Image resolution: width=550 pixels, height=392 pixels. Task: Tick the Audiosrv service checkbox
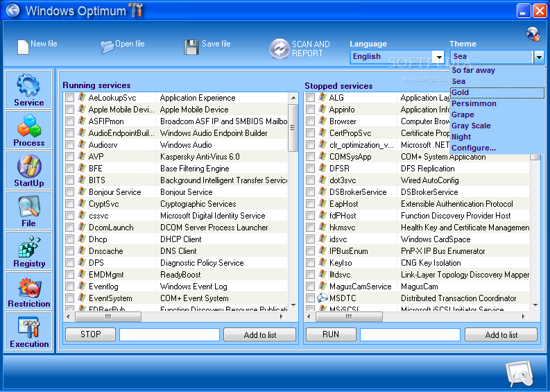(70, 144)
